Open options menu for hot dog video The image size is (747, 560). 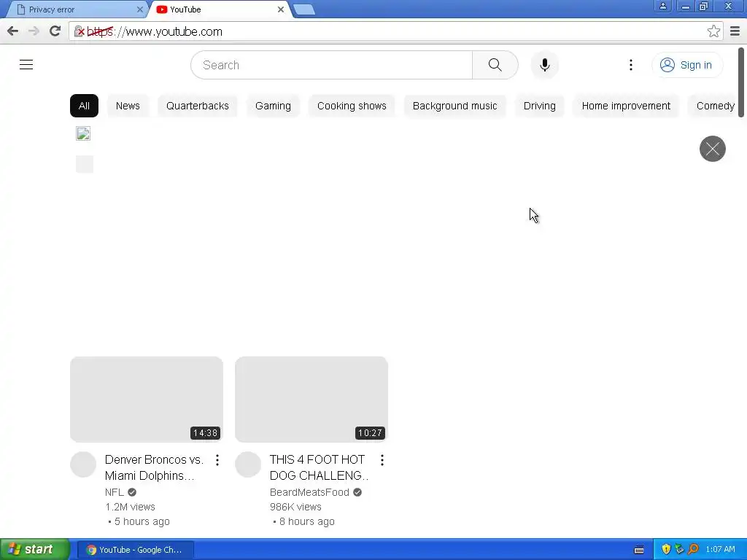(x=382, y=460)
